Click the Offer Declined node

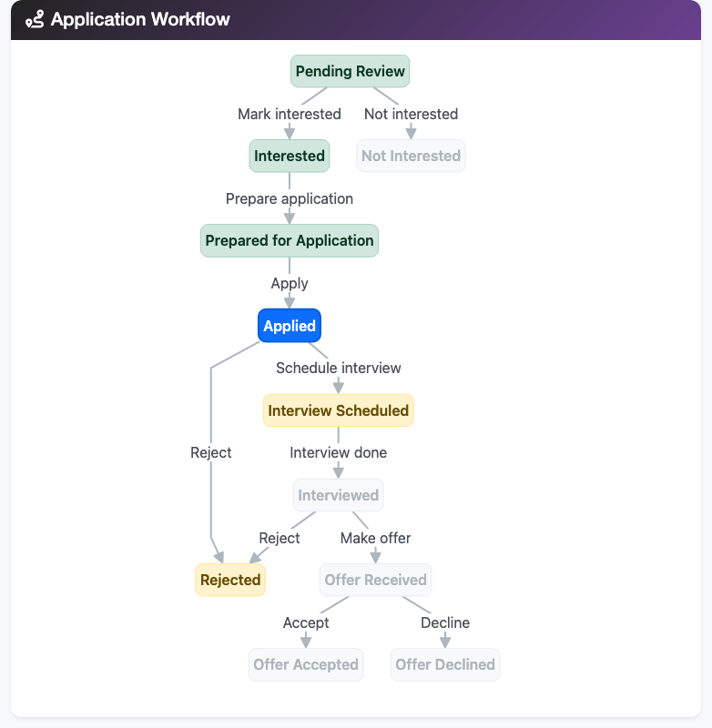tap(445, 664)
